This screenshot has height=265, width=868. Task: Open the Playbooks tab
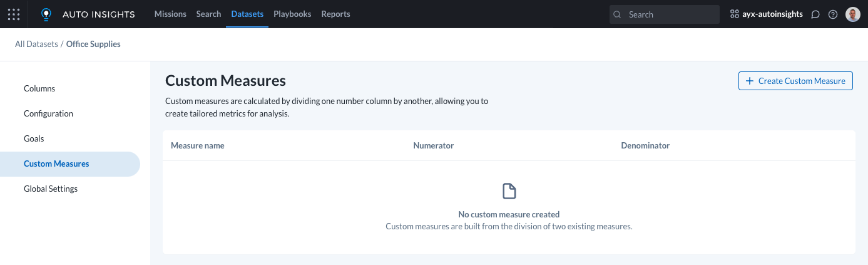point(292,14)
